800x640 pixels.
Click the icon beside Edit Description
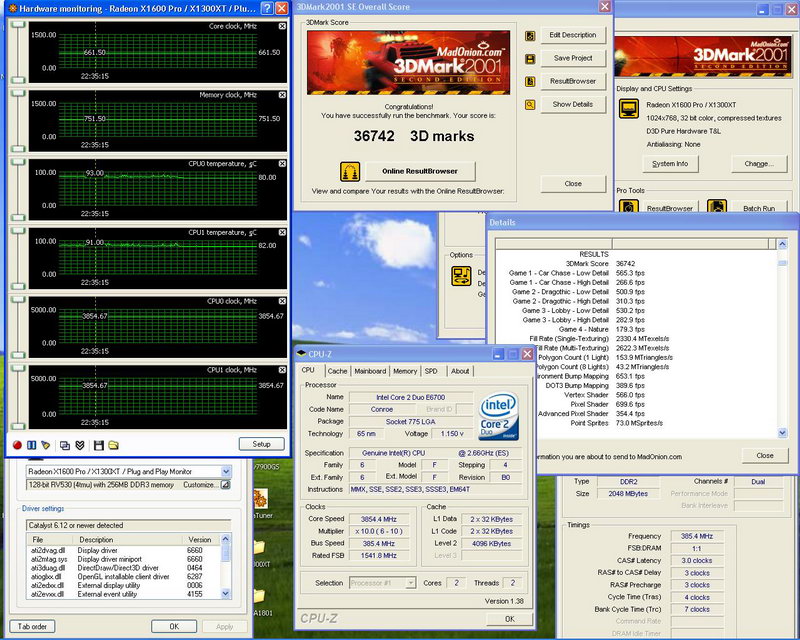(x=530, y=36)
